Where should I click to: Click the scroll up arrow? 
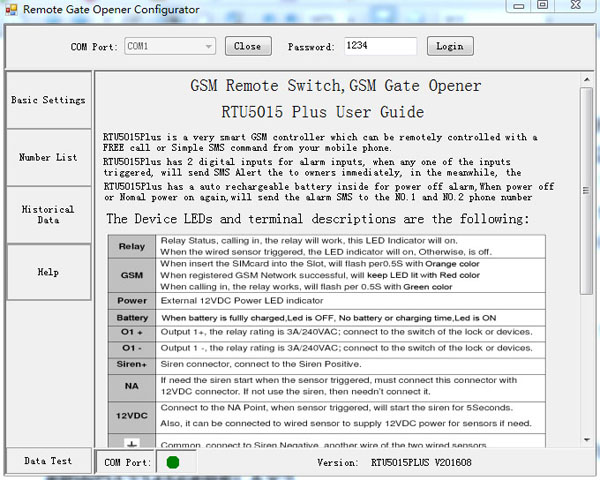click(587, 79)
